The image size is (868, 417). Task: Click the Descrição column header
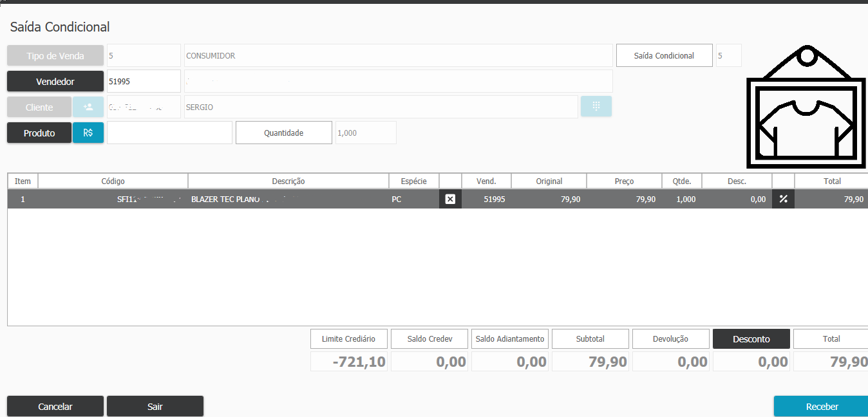tap(288, 181)
